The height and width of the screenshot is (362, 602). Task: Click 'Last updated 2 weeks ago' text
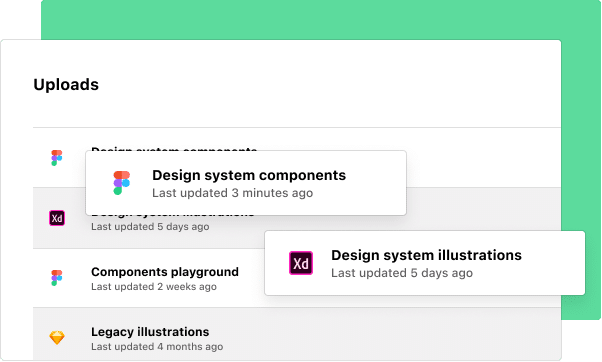154,287
